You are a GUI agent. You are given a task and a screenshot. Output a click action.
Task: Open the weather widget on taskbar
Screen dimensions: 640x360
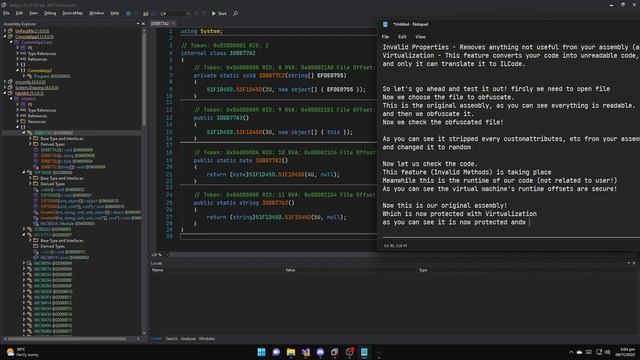[22, 352]
